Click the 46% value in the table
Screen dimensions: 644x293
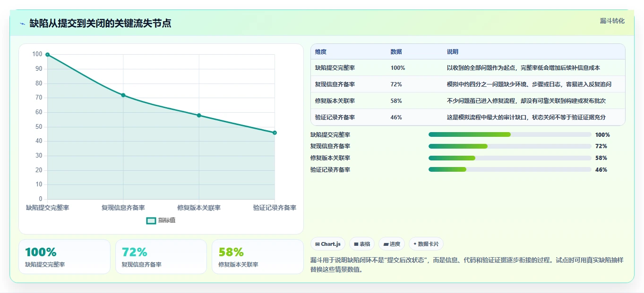click(x=396, y=117)
